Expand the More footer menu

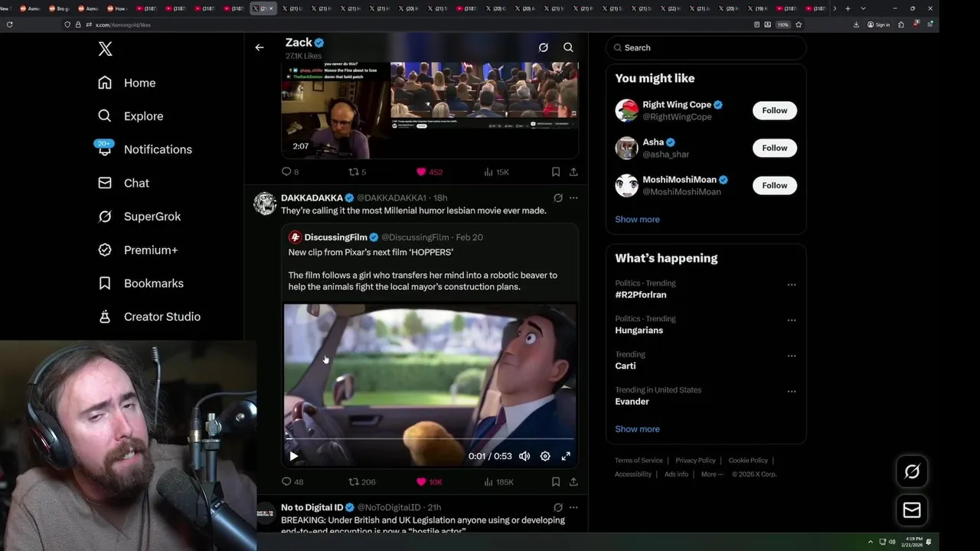click(711, 474)
